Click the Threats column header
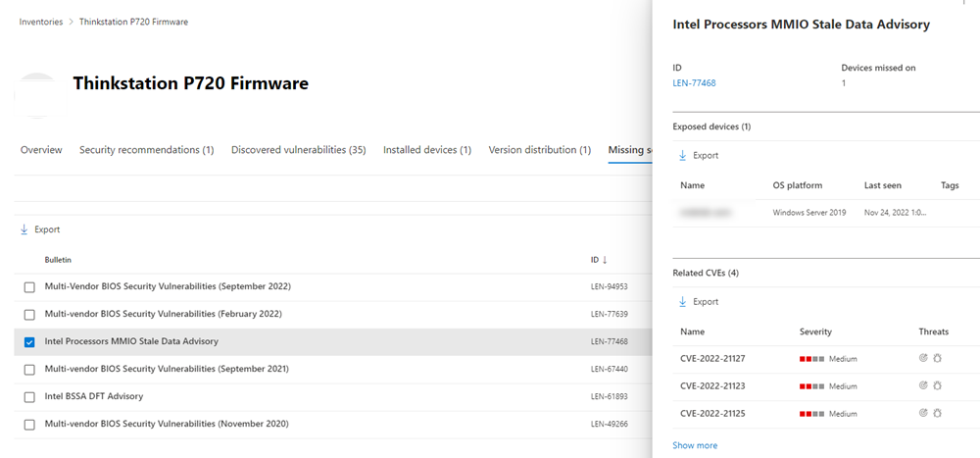 point(934,331)
